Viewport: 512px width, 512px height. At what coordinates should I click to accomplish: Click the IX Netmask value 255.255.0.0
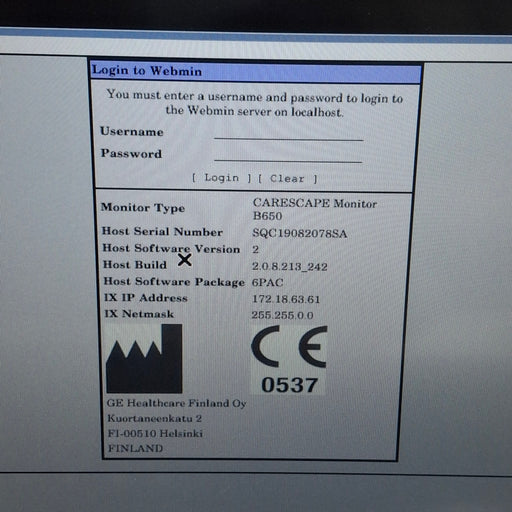point(282,315)
